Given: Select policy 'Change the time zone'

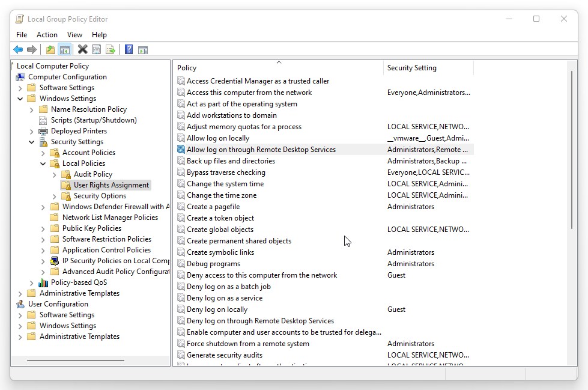Looking at the screenshot, I should click(222, 195).
